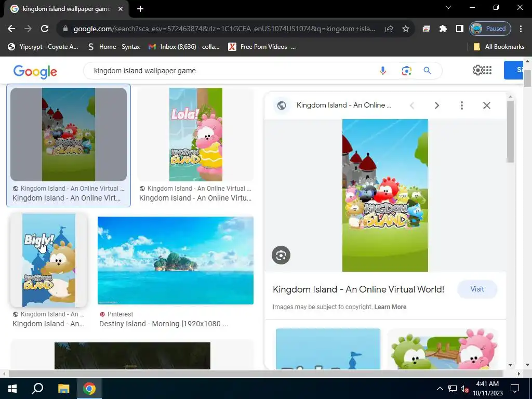Go forward using the browser forward arrow

pos(28,29)
